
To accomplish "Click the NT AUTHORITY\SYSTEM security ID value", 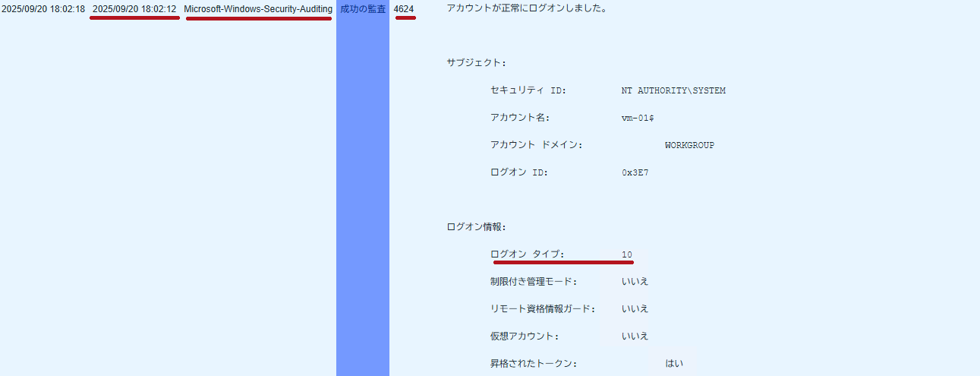I will tap(673, 90).
